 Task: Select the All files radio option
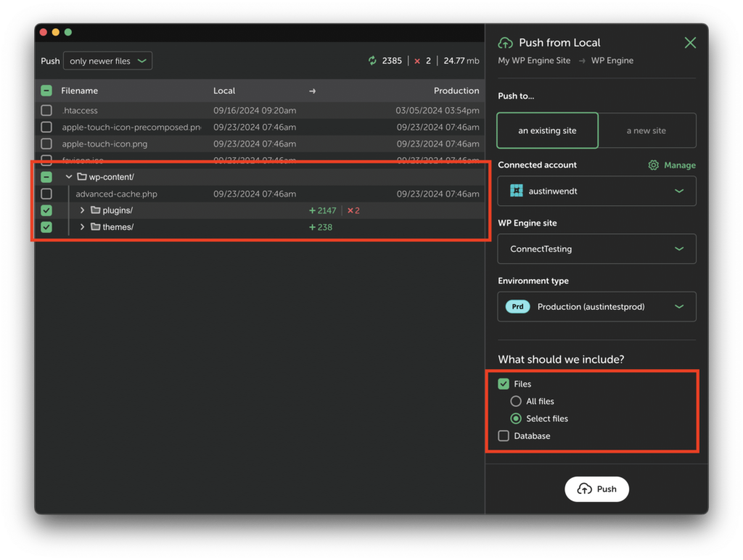[516, 401]
